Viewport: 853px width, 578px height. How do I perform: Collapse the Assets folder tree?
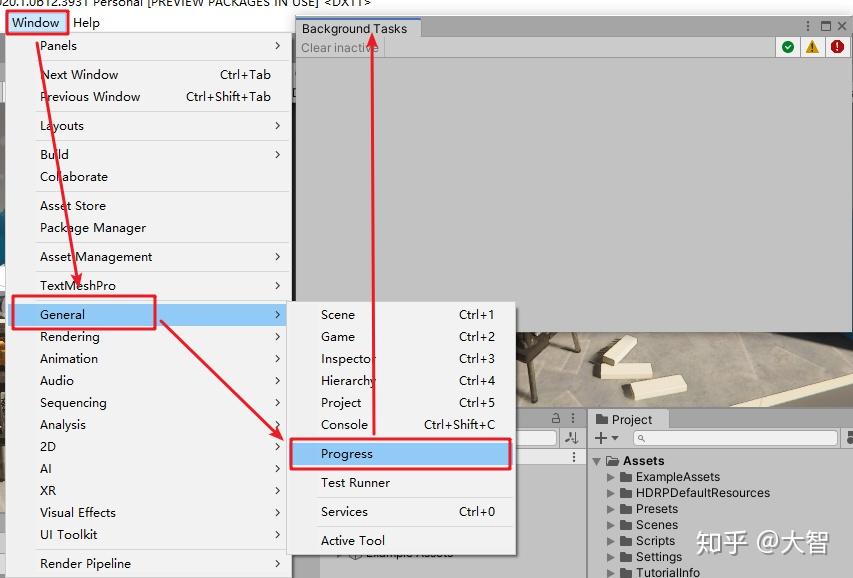click(x=597, y=462)
